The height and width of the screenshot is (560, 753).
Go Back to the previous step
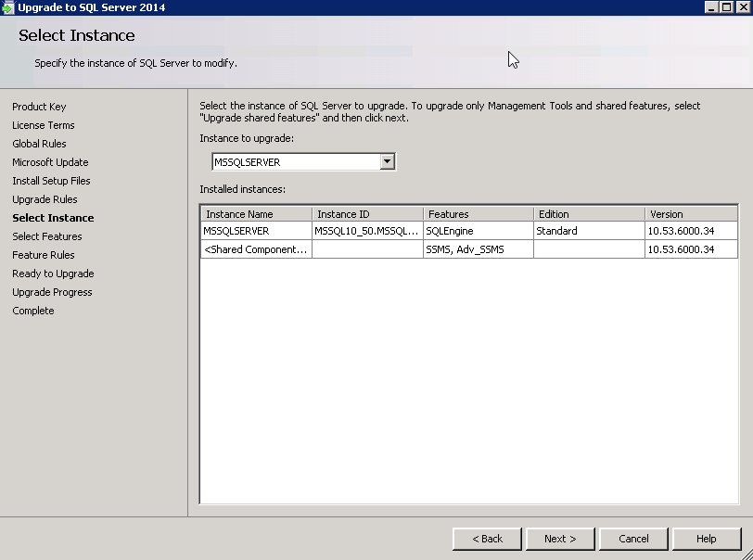[x=487, y=539]
